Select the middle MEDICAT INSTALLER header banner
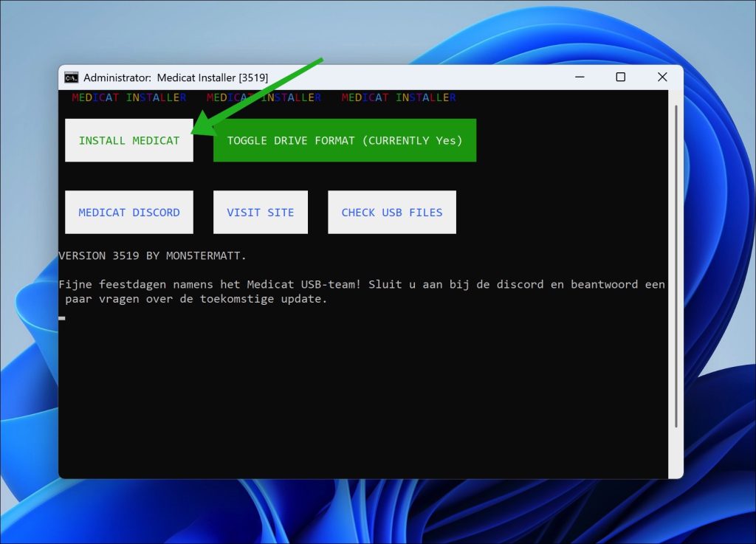 [264, 97]
